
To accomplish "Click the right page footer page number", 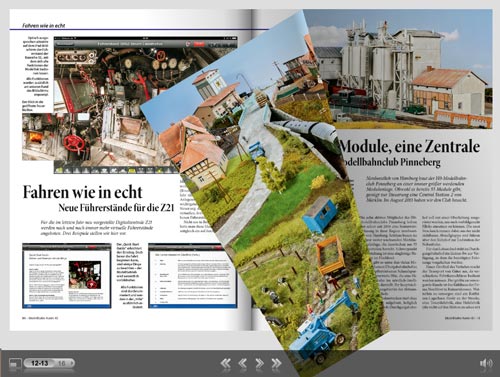I will (462, 318).
